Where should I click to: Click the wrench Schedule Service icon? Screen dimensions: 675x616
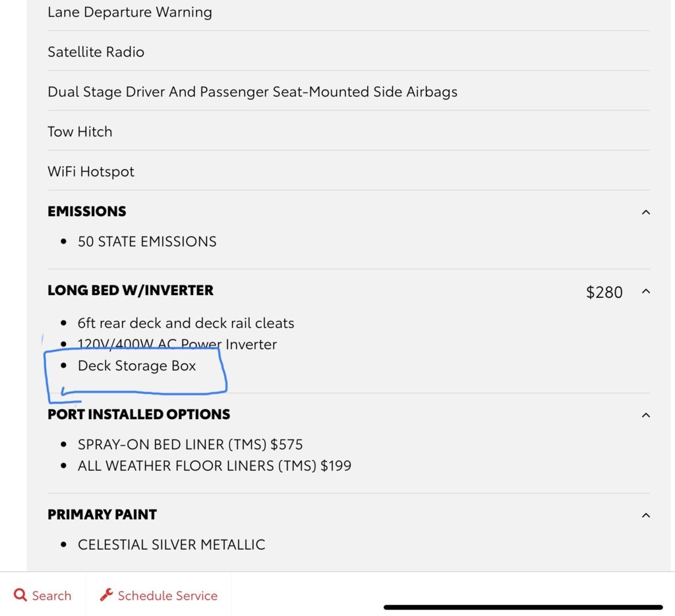tap(106, 595)
